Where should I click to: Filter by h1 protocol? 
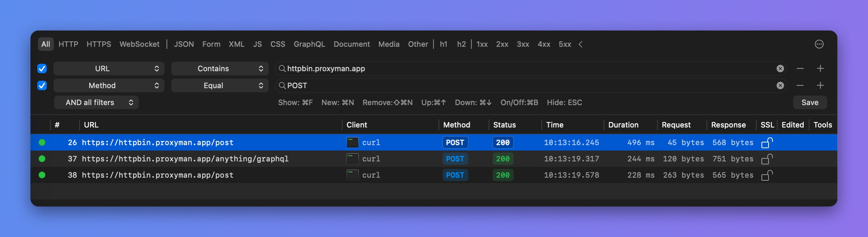click(x=443, y=44)
